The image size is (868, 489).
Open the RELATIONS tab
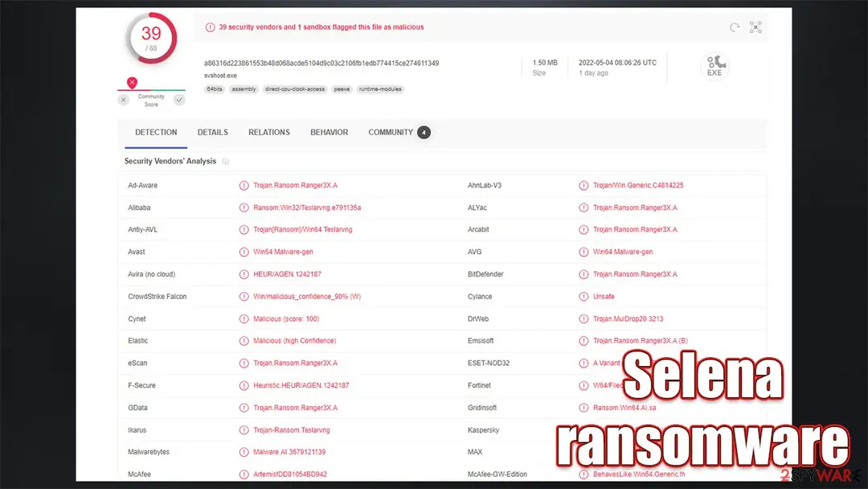point(269,133)
